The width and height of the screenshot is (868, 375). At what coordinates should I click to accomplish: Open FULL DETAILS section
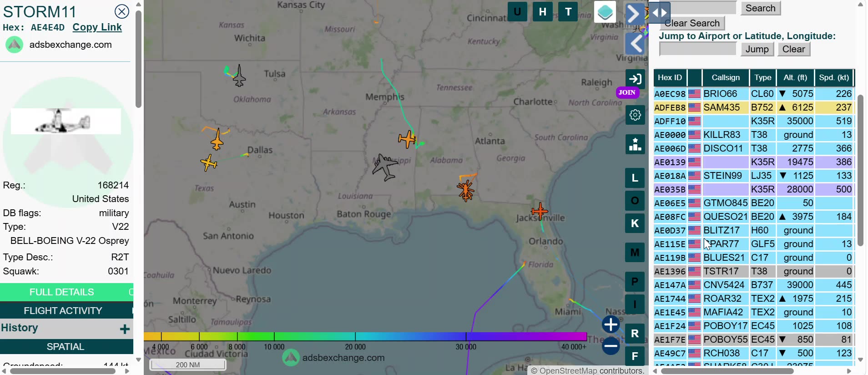click(66, 292)
